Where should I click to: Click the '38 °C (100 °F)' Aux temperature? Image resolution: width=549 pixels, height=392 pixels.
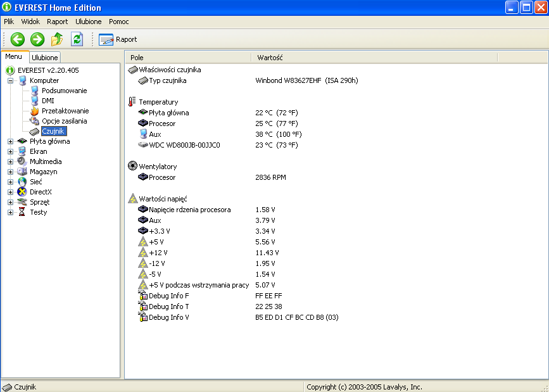pyautogui.click(x=279, y=135)
